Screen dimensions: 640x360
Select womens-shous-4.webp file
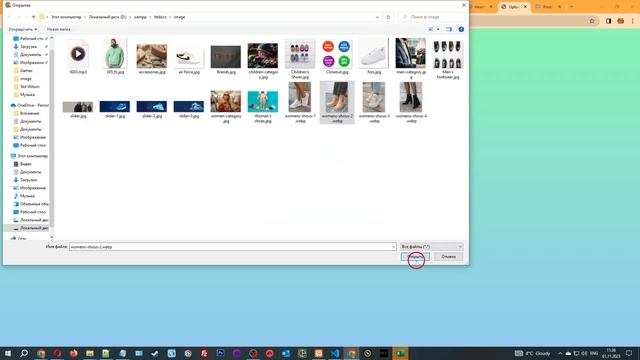[411, 102]
